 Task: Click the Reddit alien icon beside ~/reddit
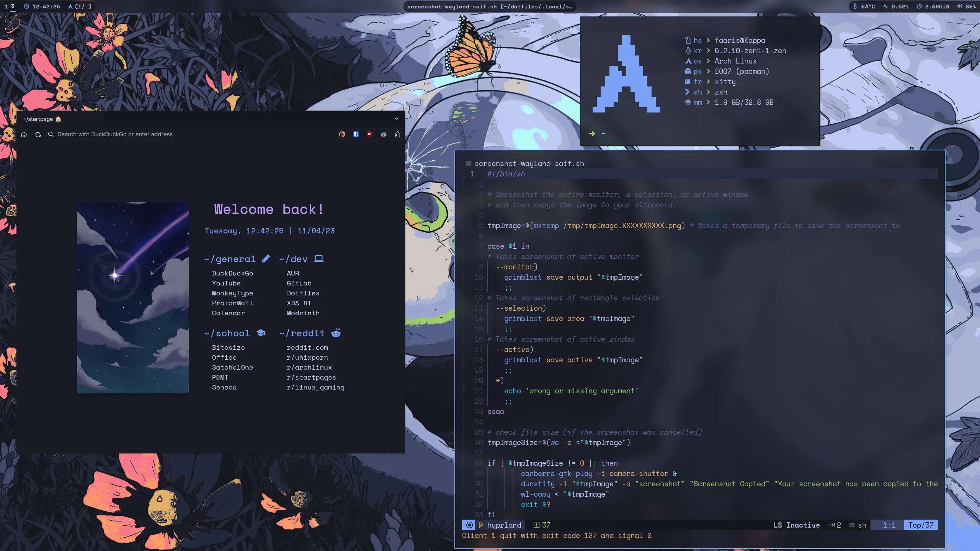(x=336, y=333)
